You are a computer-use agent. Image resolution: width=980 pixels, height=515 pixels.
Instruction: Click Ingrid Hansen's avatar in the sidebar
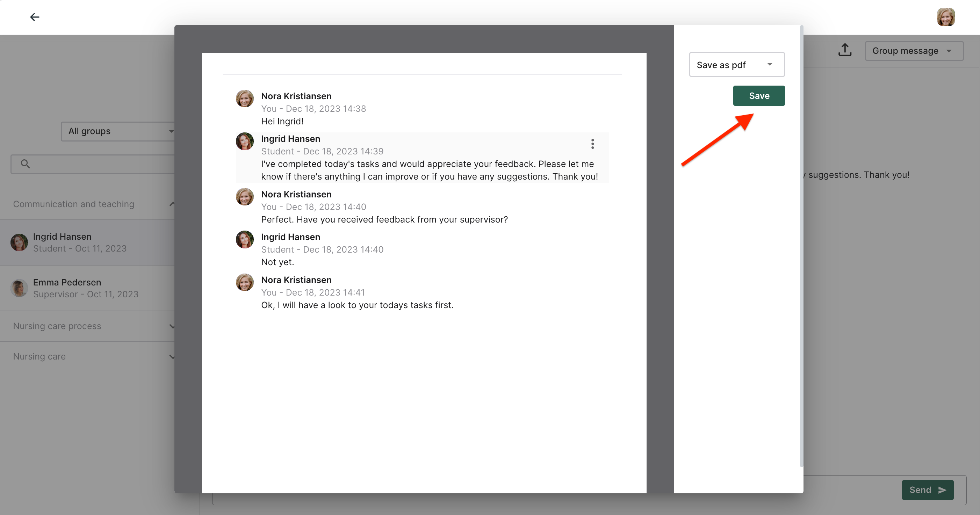(19, 242)
